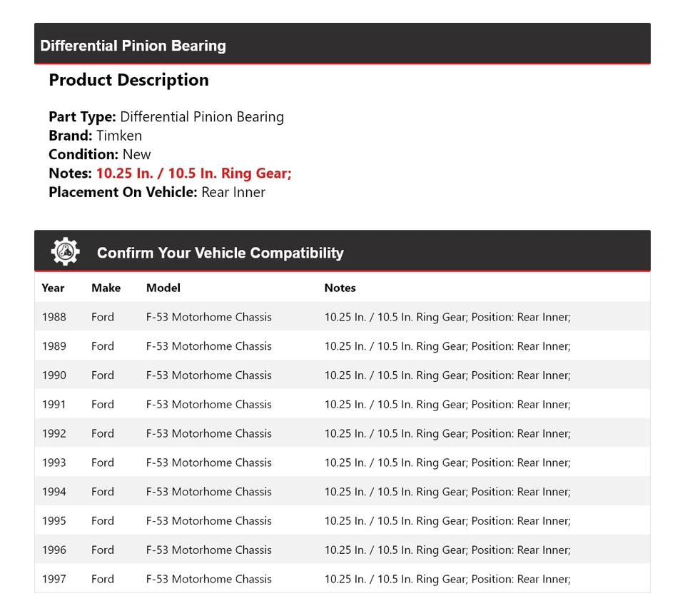
Task: Click the Differential Pinion Bearing header bar title
Action: point(133,46)
